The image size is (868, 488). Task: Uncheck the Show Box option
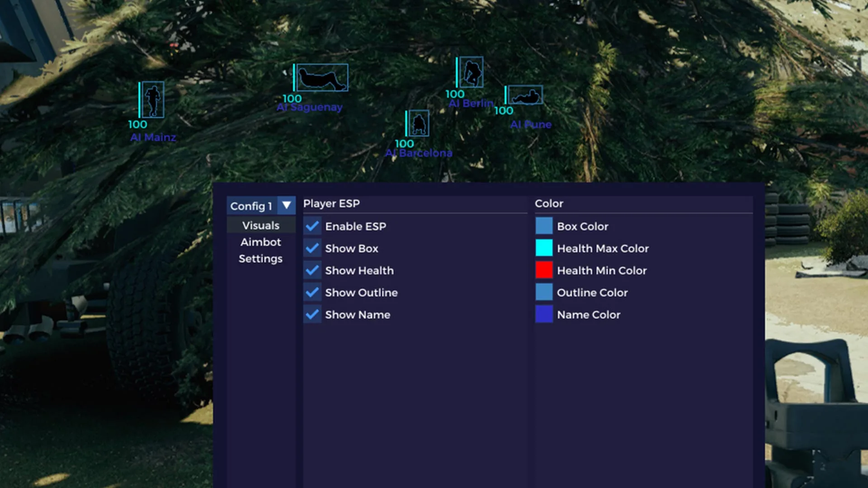tap(312, 248)
